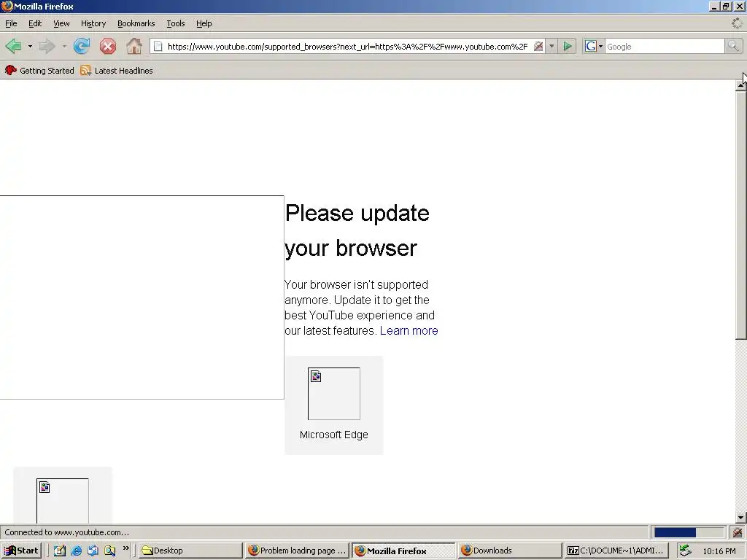Follow the Learn more link
This screenshot has height=560, width=747.
click(x=409, y=330)
